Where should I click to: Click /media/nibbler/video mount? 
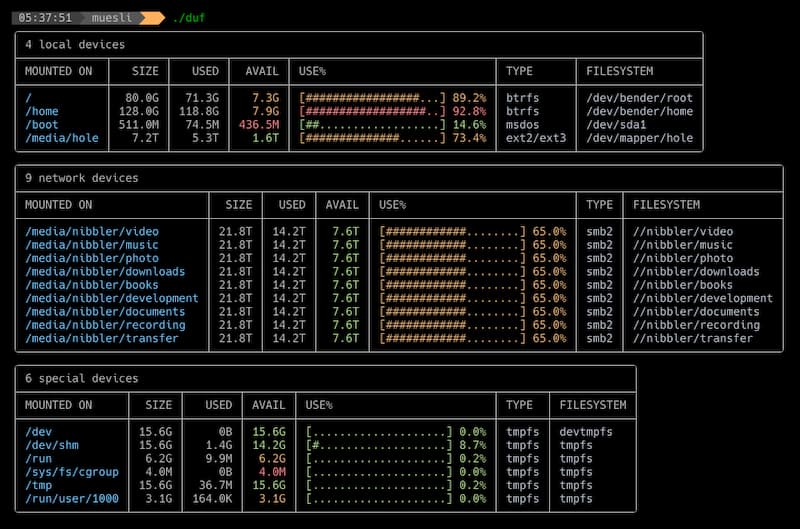(92, 232)
